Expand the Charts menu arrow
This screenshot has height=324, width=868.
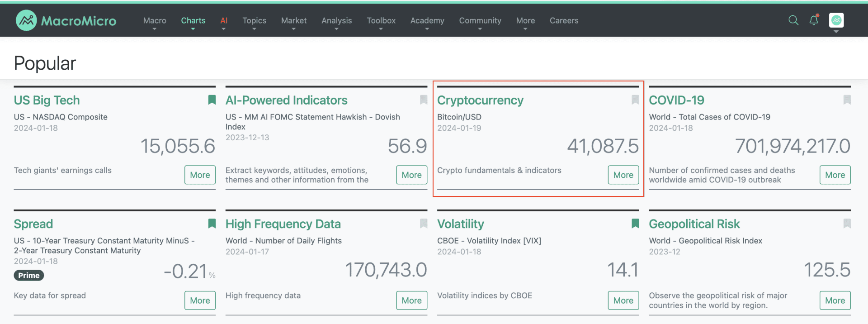[x=193, y=29]
